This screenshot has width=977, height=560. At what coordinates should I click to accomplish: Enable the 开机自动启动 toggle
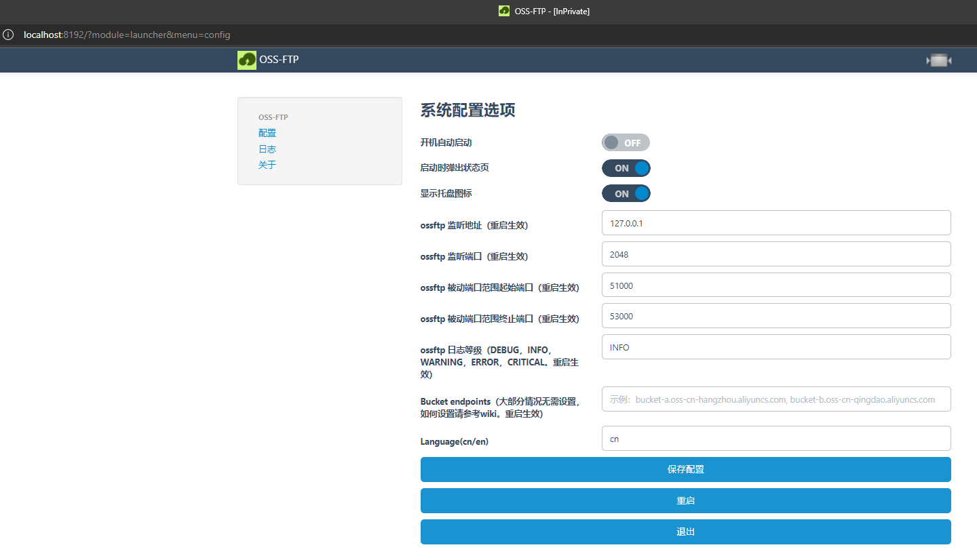(626, 142)
